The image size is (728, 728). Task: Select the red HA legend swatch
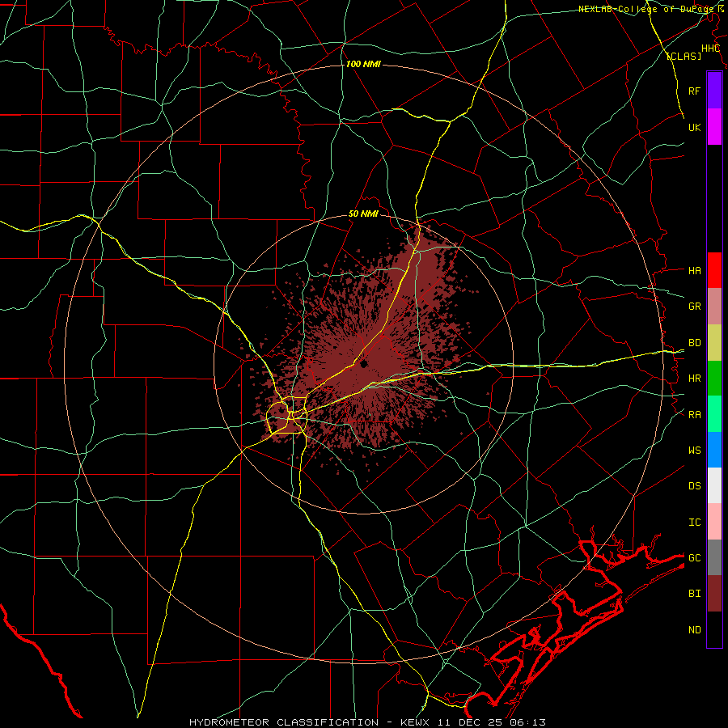tap(714, 270)
